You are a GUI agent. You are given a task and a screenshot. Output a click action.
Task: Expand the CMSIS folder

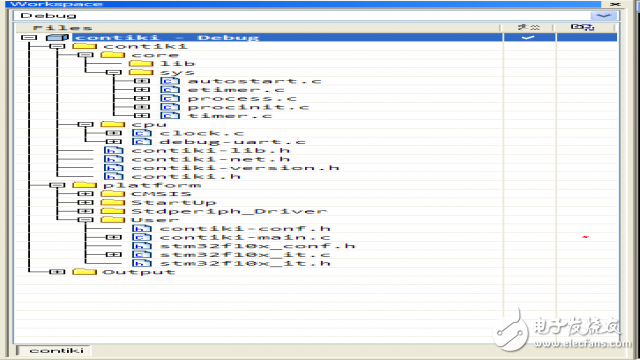tap(85, 194)
